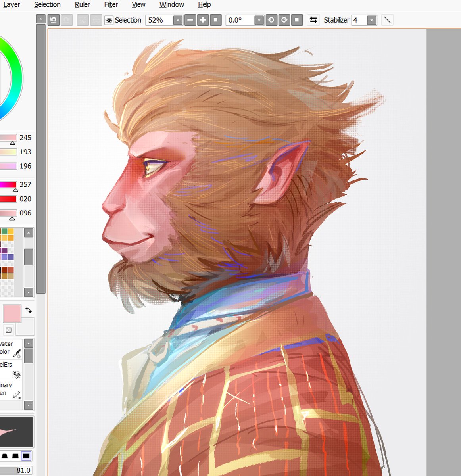The height and width of the screenshot is (476, 461).
Task: Choose the rounded bell brush edge shape
Action: (4, 456)
